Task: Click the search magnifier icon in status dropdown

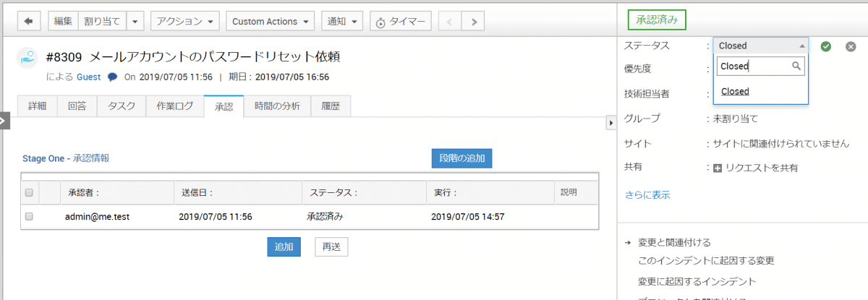Action: click(x=797, y=67)
